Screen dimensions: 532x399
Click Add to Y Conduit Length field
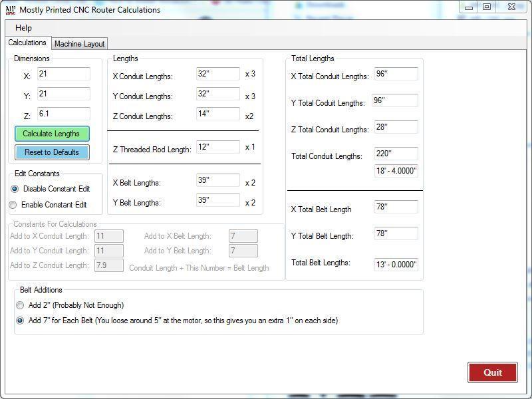[109, 251]
